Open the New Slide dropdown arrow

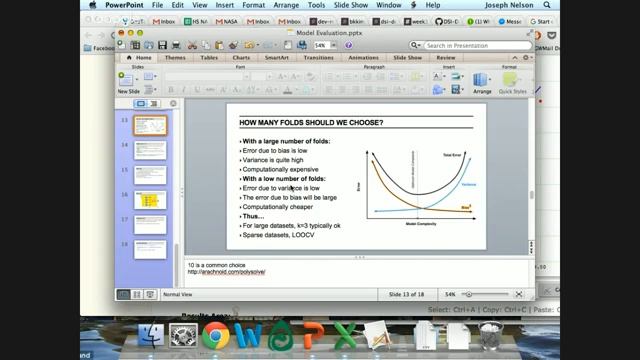[x=137, y=79]
